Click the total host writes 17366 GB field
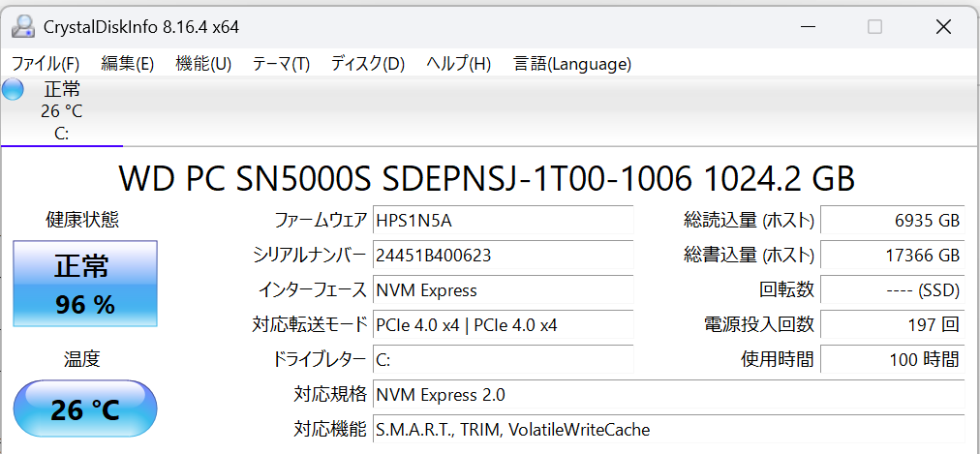 tap(892, 256)
